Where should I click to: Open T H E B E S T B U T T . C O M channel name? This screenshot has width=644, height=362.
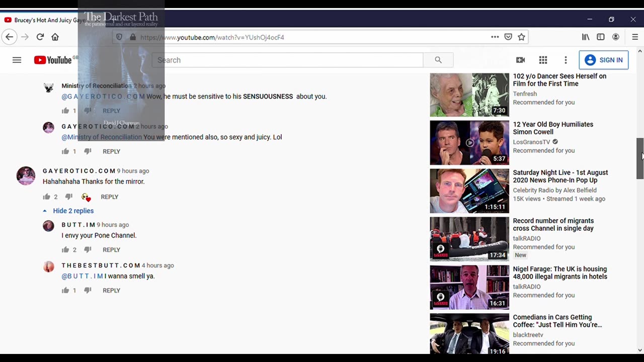101,265
